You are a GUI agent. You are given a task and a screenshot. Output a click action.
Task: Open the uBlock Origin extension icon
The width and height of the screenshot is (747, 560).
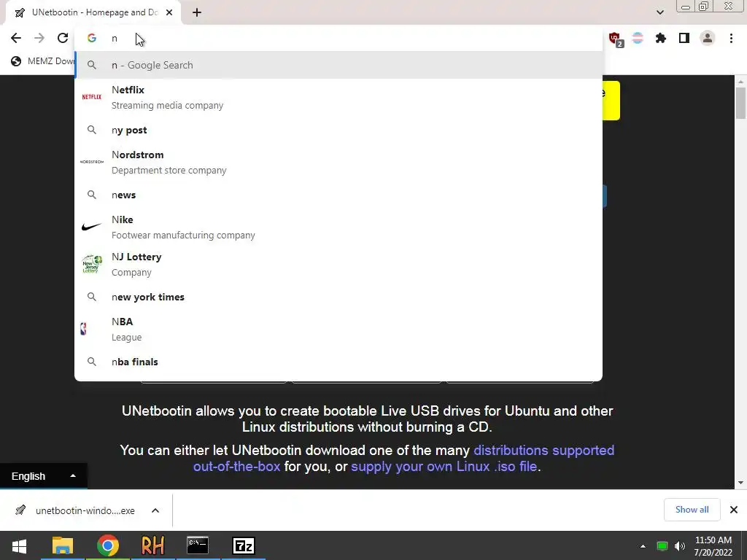[x=615, y=39]
